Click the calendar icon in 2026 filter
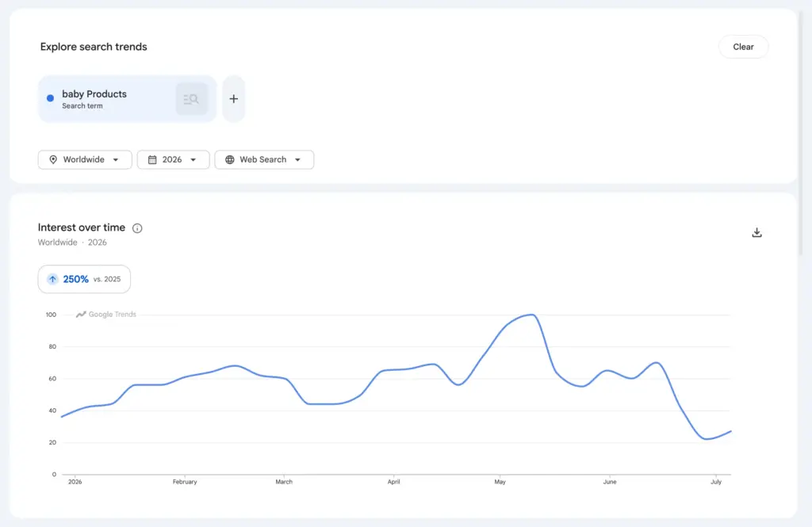The width and height of the screenshot is (812, 527). pos(152,159)
